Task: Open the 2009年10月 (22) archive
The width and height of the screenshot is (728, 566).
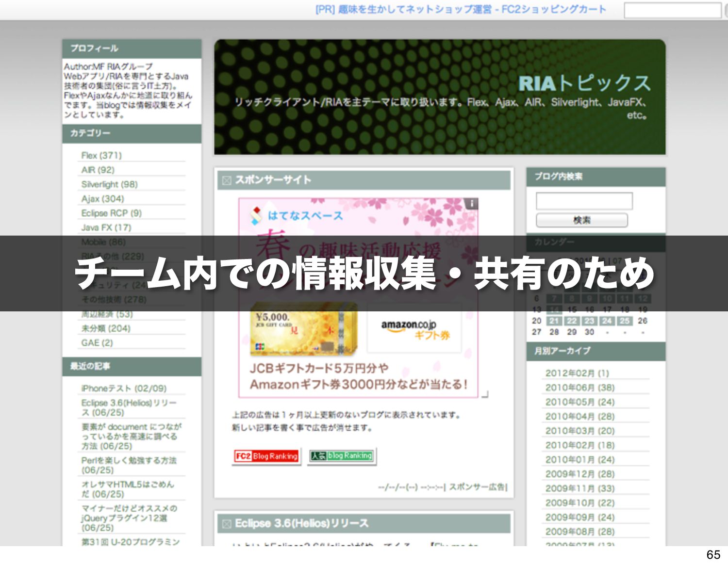Action: point(580,503)
